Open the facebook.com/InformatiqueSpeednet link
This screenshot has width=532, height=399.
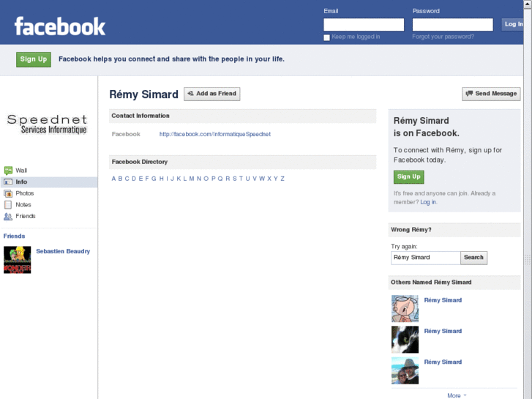coord(215,134)
